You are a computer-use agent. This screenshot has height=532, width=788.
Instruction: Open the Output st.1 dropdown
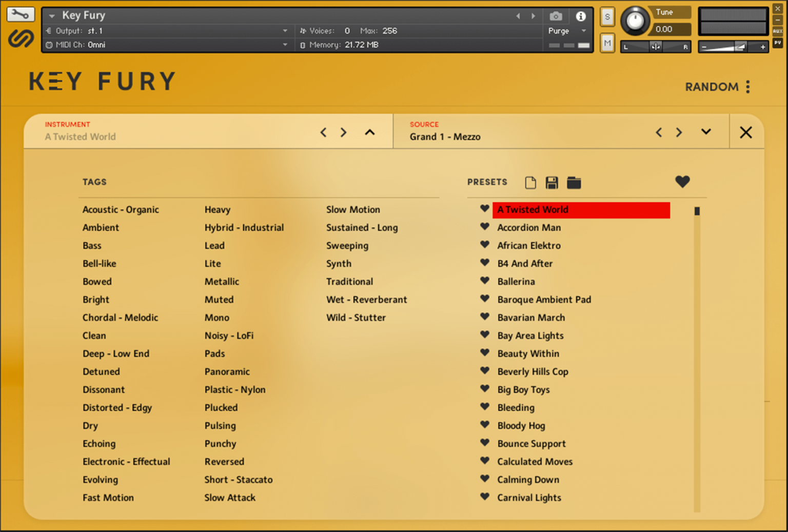[285, 31]
